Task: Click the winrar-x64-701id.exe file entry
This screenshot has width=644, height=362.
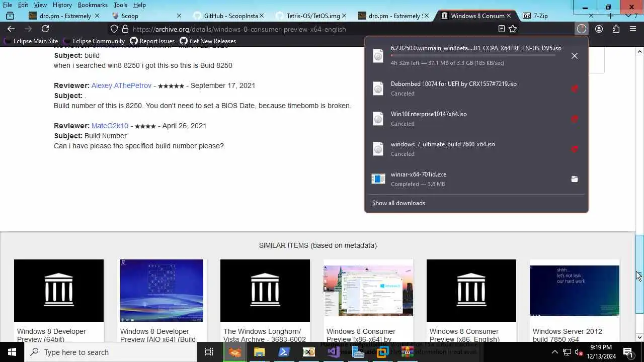Action: 466,179
